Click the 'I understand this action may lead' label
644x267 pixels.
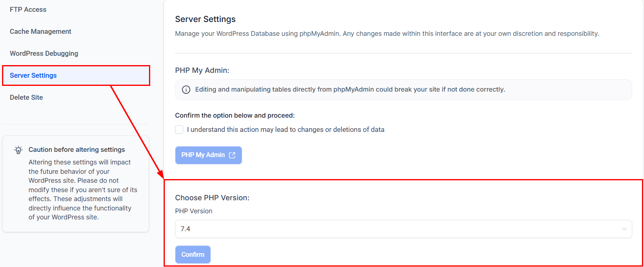(285, 129)
